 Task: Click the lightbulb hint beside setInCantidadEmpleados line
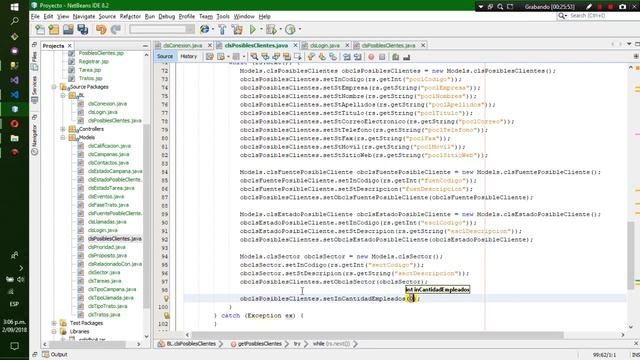click(x=166, y=298)
